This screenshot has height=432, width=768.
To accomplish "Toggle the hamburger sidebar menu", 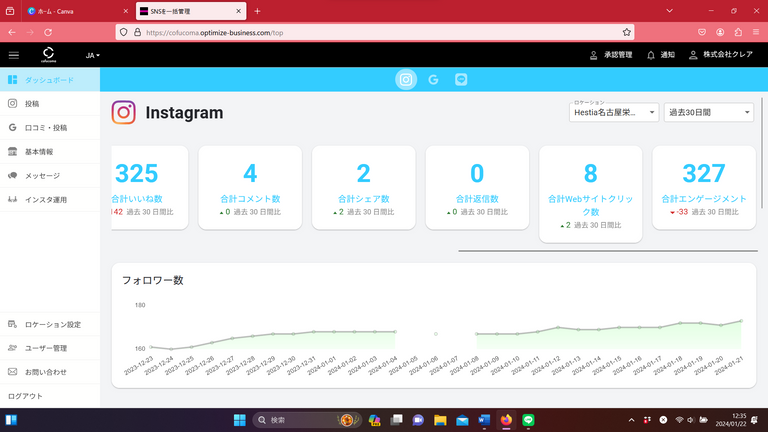I will click(x=13, y=55).
